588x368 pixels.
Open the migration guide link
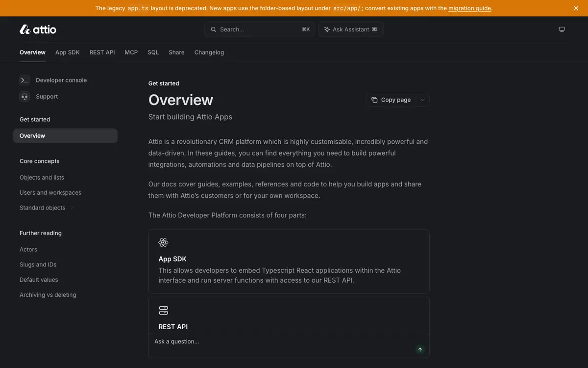pyautogui.click(x=469, y=8)
